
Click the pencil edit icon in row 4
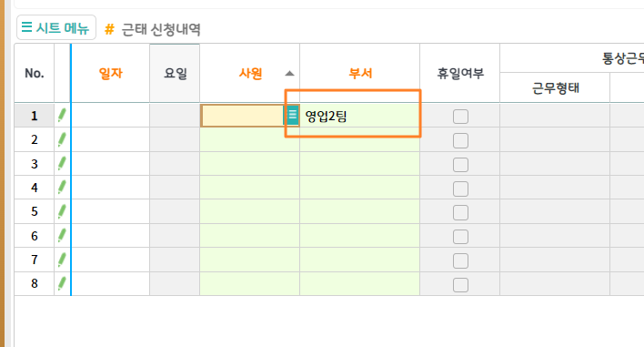tap(62, 188)
